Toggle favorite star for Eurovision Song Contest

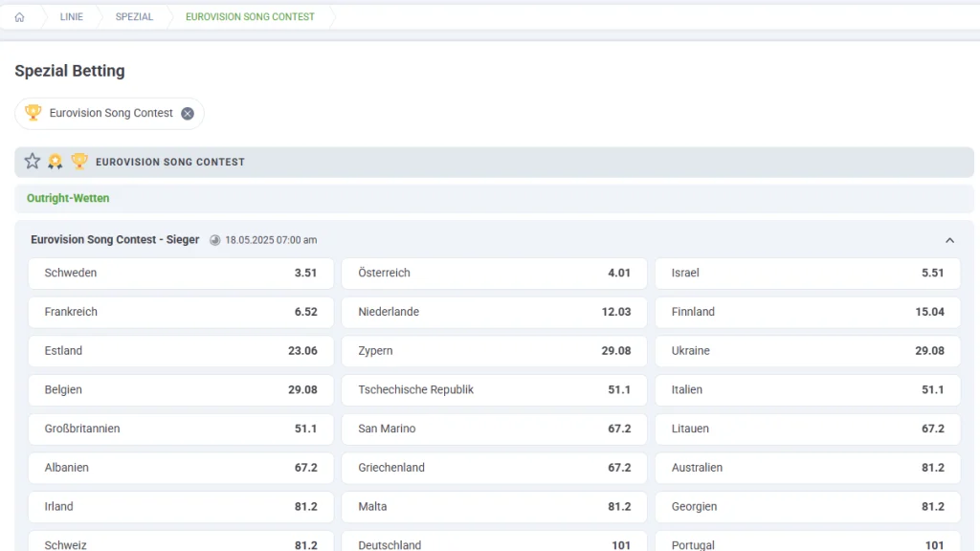(33, 162)
